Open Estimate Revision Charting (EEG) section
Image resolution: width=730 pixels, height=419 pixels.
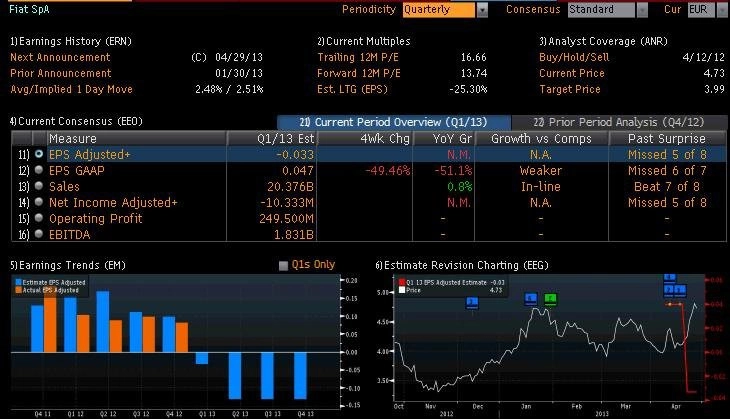tap(462, 265)
